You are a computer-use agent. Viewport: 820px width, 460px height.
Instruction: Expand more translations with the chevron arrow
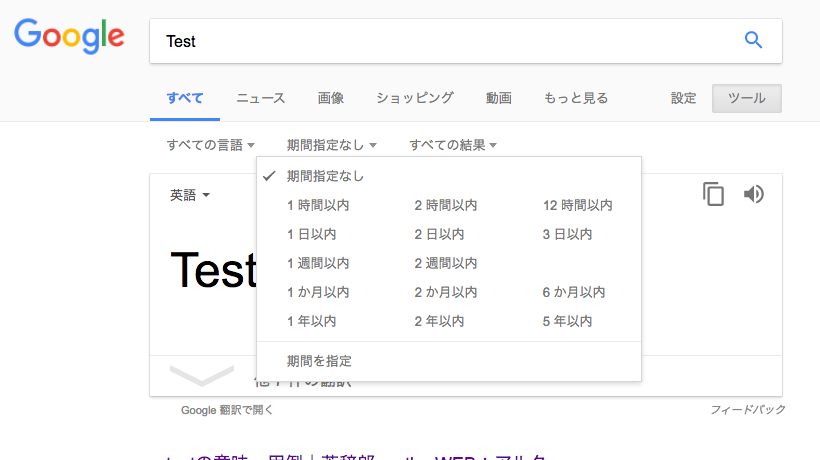click(x=202, y=376)
